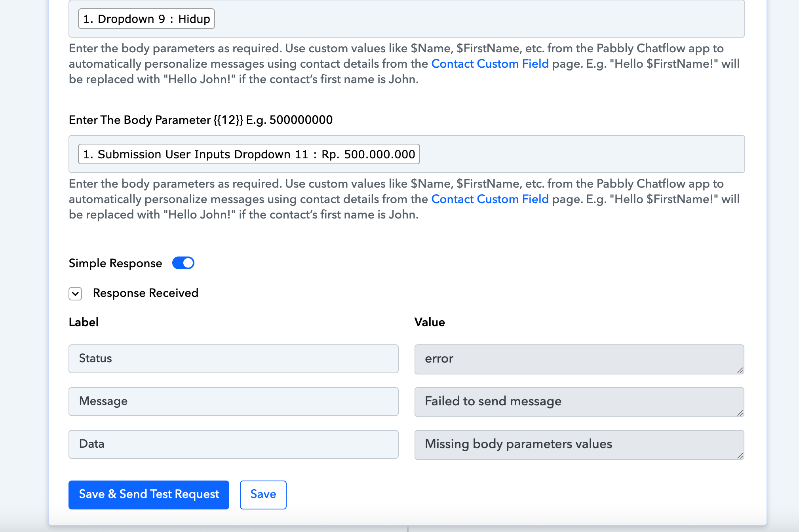Image resolution: width=799 pixels, height=532 pixels.
Task: Grab resize handle of Failed message textarea
Action: coord(740,413)
